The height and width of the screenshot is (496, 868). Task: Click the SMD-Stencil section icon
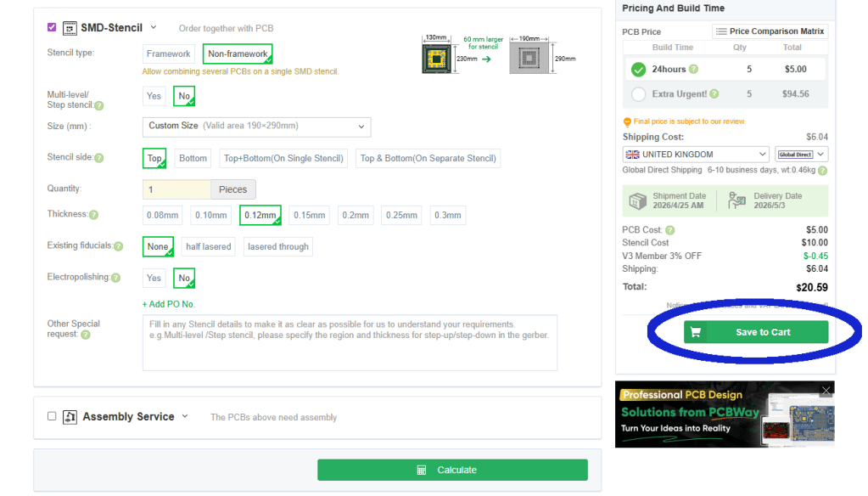pyautogui.click(x=70, y=28)
